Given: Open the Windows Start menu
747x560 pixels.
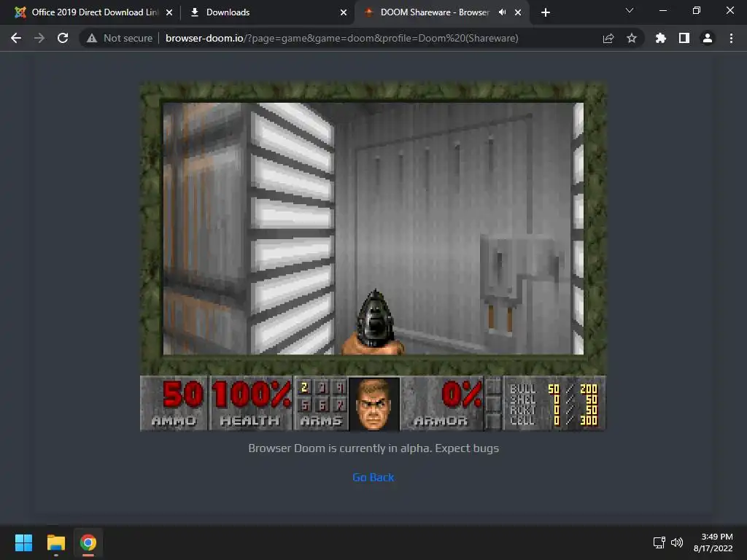Looking at the screenshot, I should click(x=23, y=542).
